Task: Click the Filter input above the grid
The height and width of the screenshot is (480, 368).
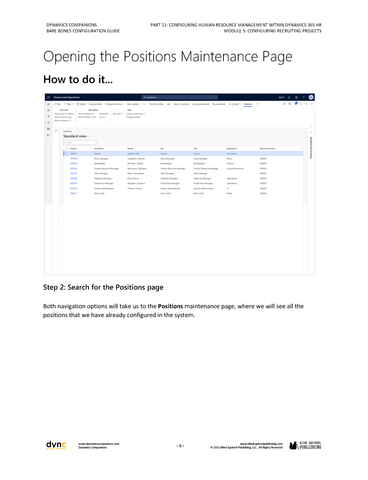Action: (x=80, y=143)
